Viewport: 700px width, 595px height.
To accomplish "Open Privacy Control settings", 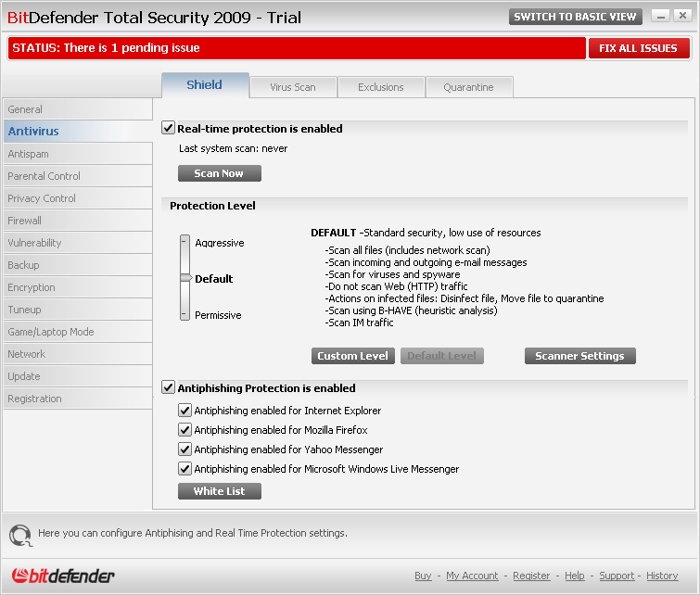I will [x=78, y=198].
